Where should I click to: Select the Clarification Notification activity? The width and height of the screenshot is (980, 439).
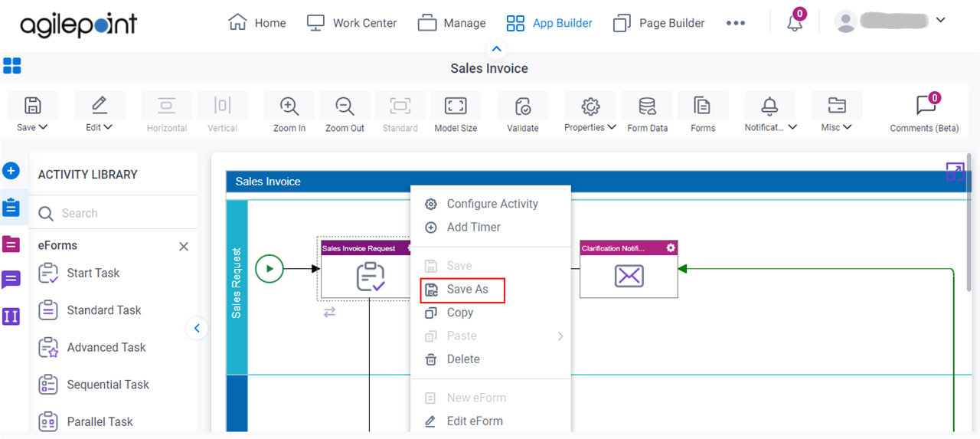coord(629,269)
